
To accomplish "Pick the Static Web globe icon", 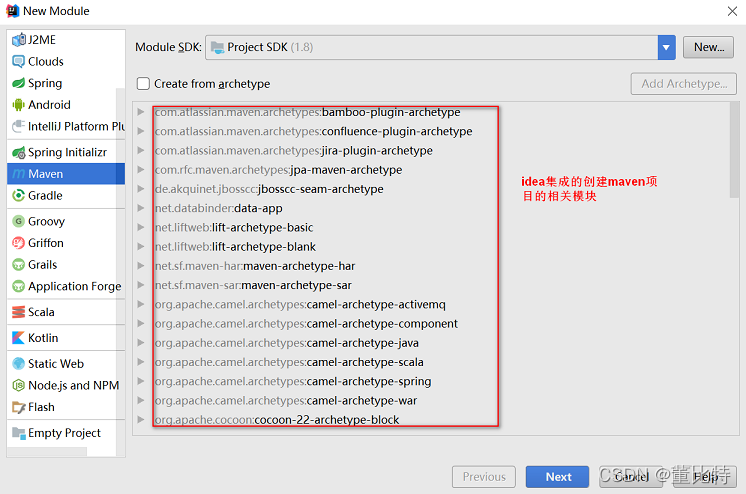I will tap(19, 364).
